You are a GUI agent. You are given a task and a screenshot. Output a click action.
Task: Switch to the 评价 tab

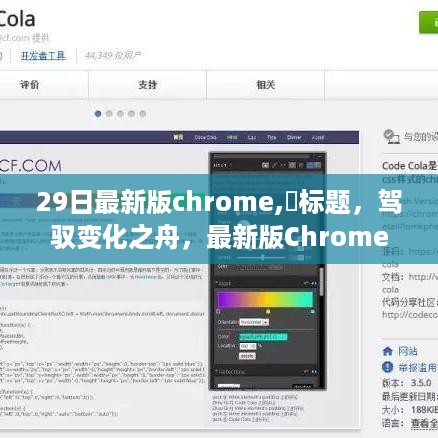(29, 85)
